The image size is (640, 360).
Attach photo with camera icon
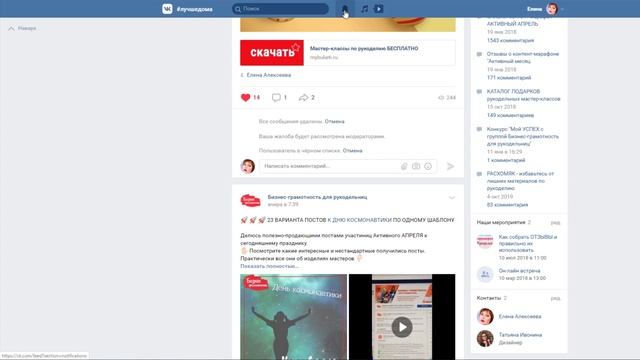[416, 166]
